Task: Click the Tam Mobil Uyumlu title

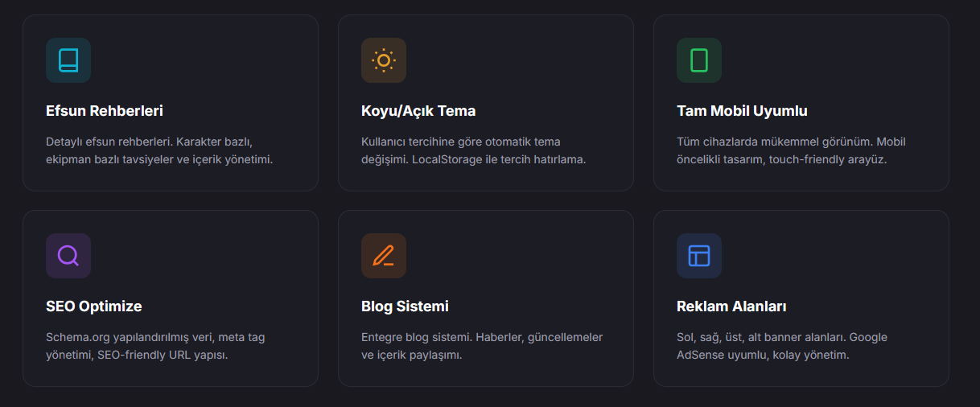Action: click(742, 111)
